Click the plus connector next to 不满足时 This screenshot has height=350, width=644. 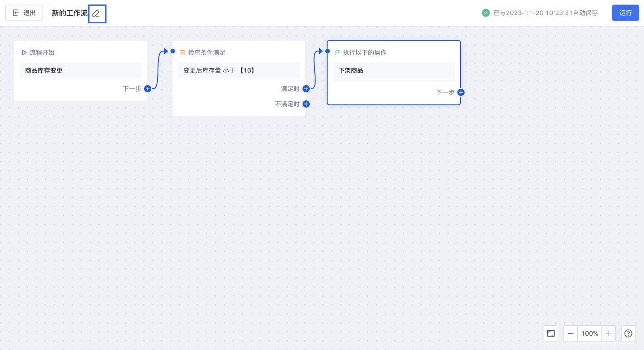(306, 104)
